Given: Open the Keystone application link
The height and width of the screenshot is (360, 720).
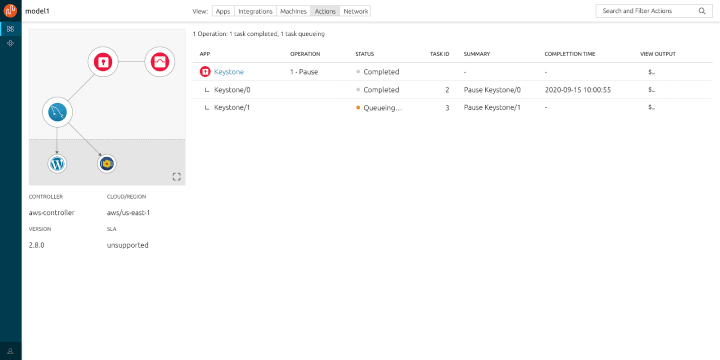Looking at the screenshot, I should tap(229, 72).
